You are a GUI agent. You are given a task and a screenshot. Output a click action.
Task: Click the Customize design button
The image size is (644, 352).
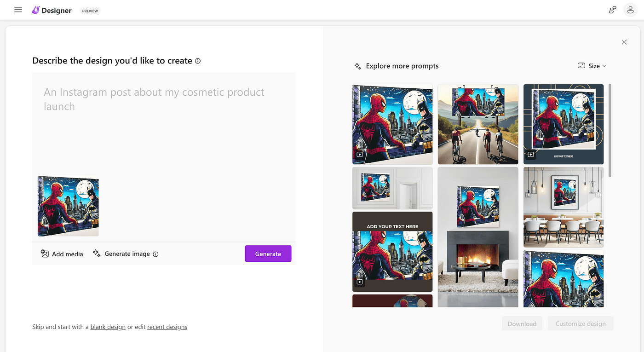coord(581,323)
